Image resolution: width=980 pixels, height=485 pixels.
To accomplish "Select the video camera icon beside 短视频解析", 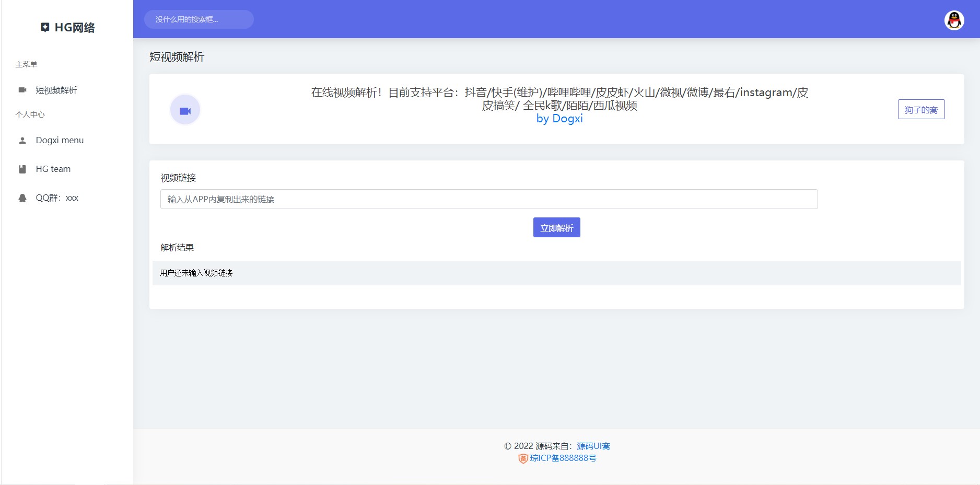I will point(22,89).
